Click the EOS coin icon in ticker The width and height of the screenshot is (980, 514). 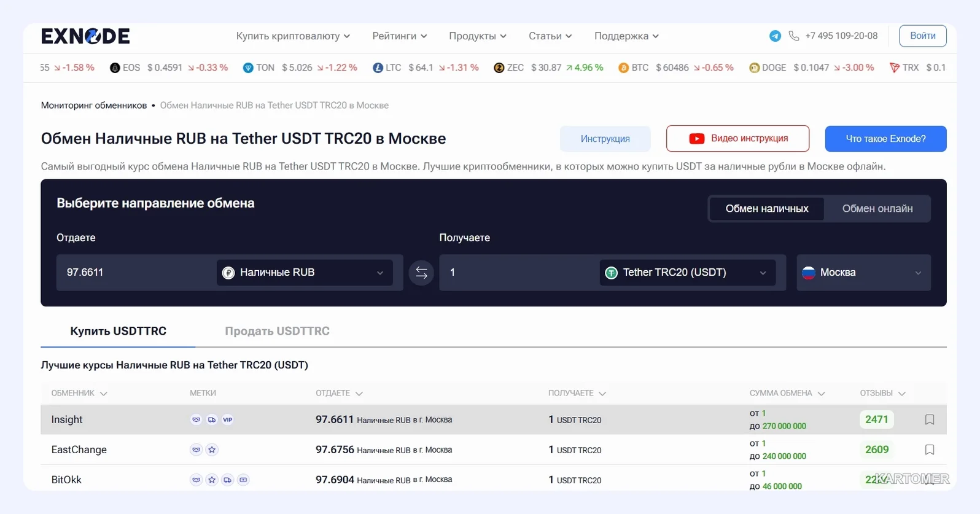115,68
